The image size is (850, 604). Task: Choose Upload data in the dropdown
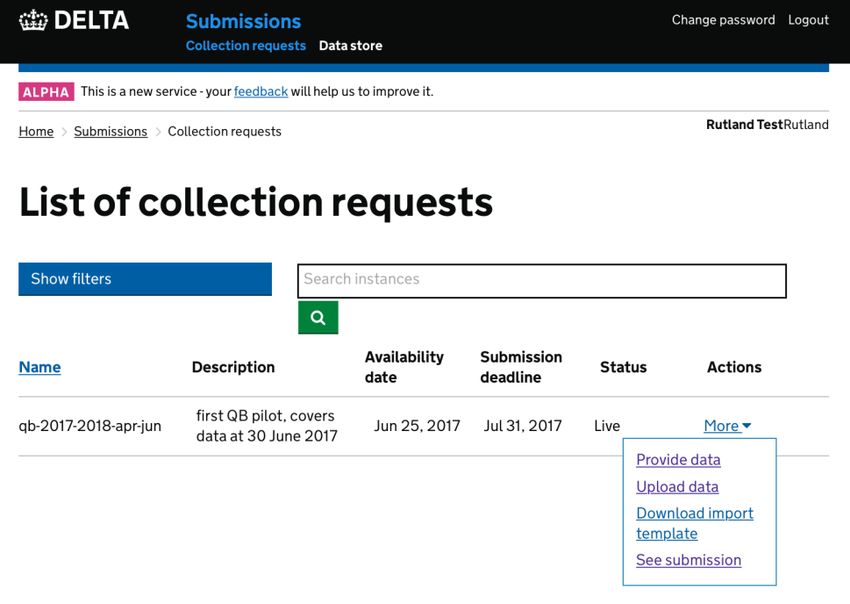pyautogui.click(x=677, y=487)
